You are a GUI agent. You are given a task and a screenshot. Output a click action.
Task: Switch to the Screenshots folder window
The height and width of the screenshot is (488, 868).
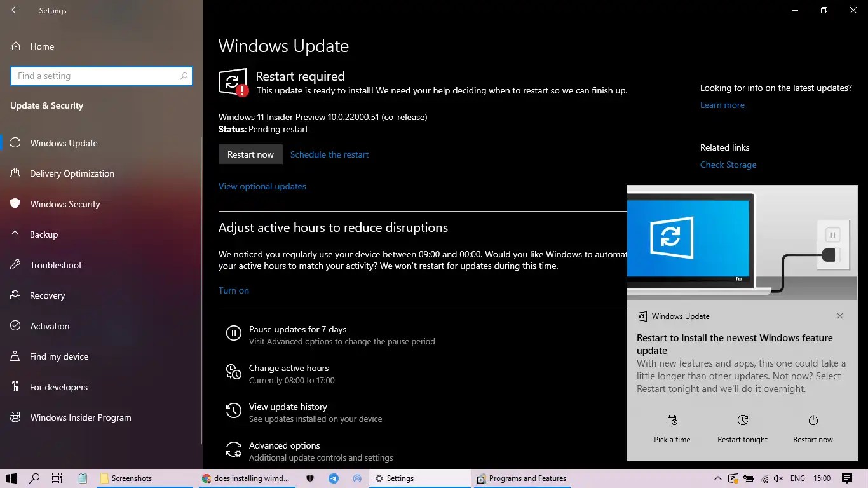pyautogui.click(x=145, y=478)
